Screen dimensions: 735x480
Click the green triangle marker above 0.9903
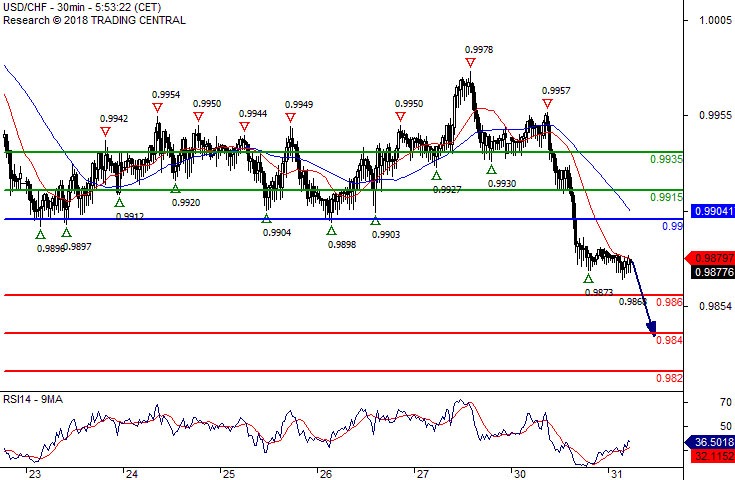click(375, 221)
